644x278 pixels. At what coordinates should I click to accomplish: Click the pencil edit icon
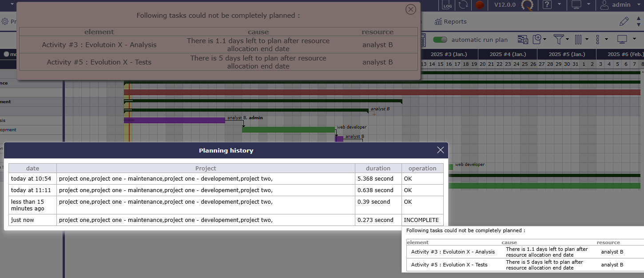tap(624, 21)
